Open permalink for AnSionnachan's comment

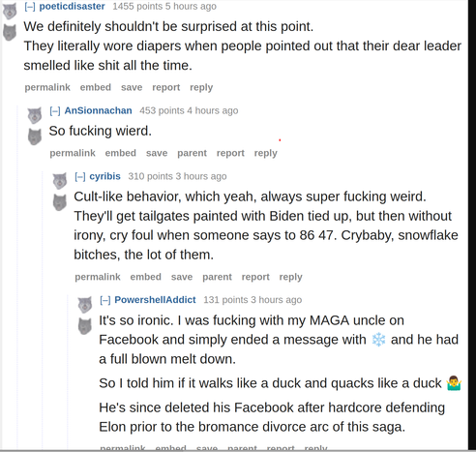73,153
